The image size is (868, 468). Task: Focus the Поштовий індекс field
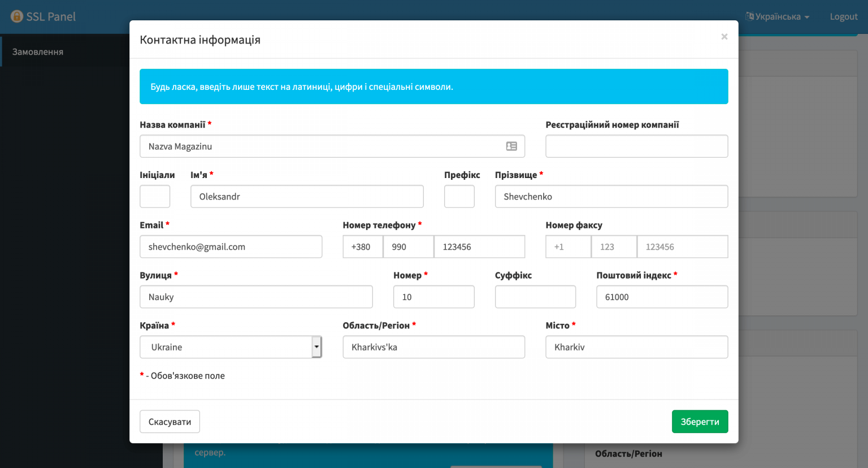click(662, 297)
